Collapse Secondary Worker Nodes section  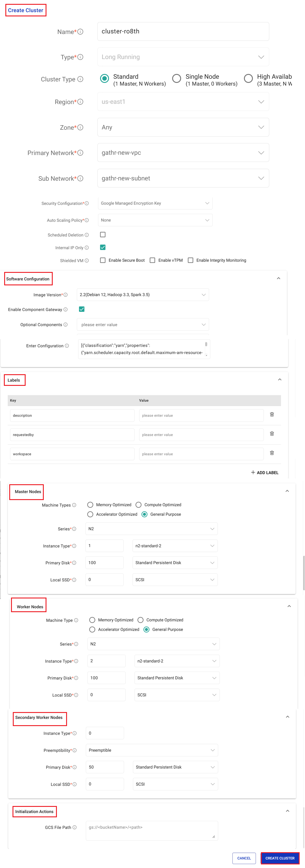pos(287,717)
